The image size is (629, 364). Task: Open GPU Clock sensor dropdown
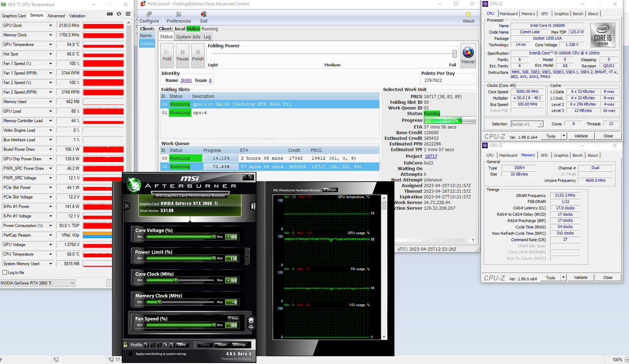point(50,25)
